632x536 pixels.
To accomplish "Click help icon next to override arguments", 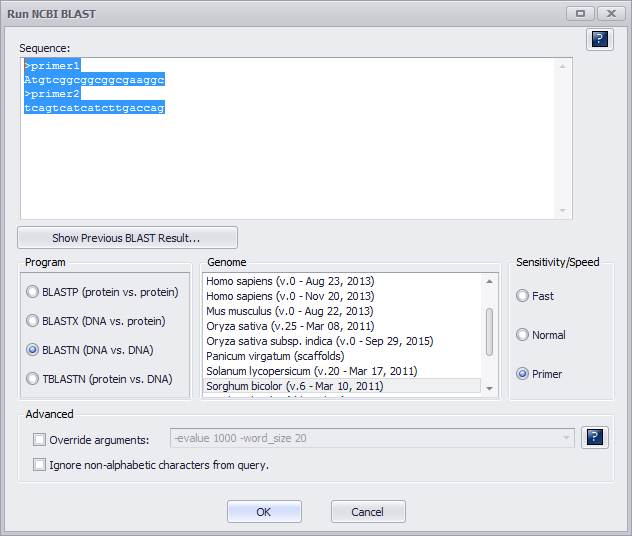I will pos(596,438).
